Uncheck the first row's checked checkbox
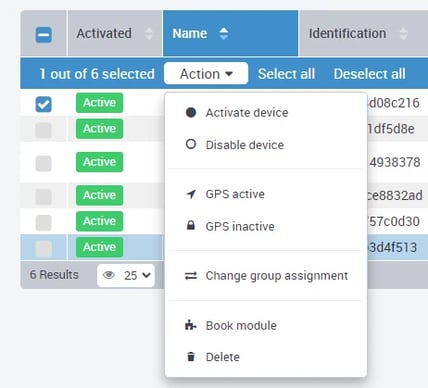Image resolution: width=428 pixels, height=388 pixels. (x=44, y=104)
